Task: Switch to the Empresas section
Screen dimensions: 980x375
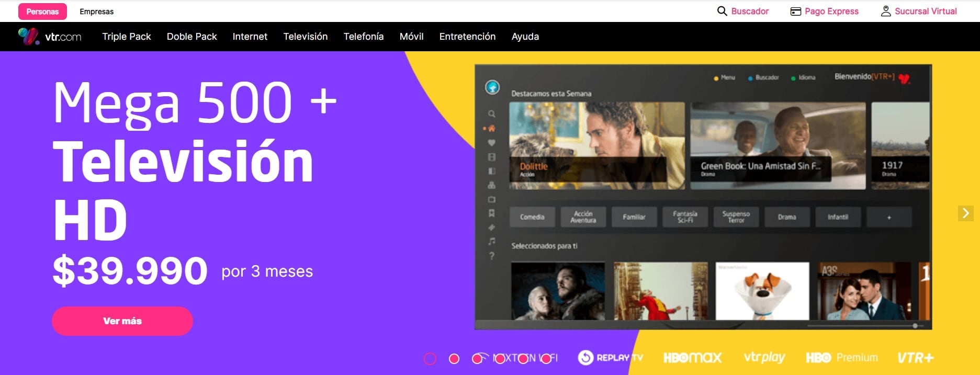Action: pyautogui.click(x=96, y=12)
